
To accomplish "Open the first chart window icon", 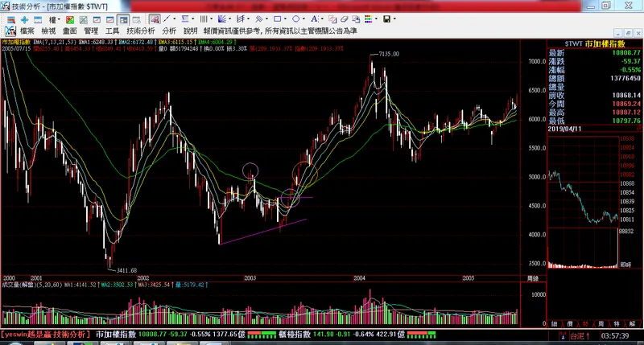I will (x=97, y=19).
